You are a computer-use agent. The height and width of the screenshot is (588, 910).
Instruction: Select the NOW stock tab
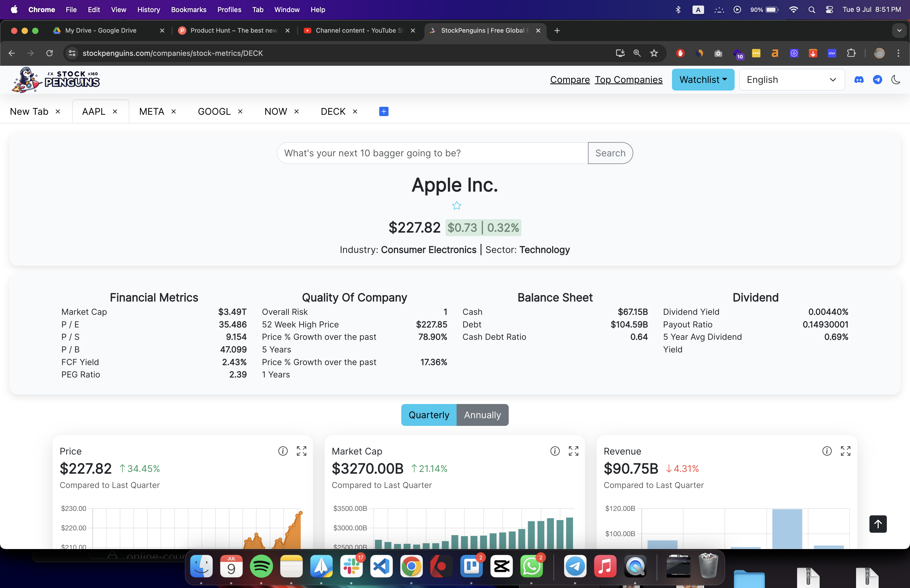click(276, 112)
